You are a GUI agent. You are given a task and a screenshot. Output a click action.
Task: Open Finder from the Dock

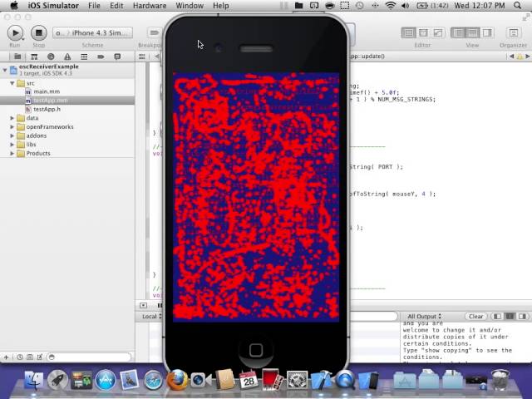33,381
